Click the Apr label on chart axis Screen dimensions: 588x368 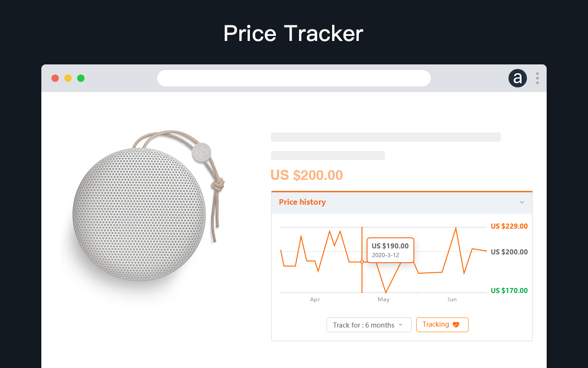(x=315, y=299)
